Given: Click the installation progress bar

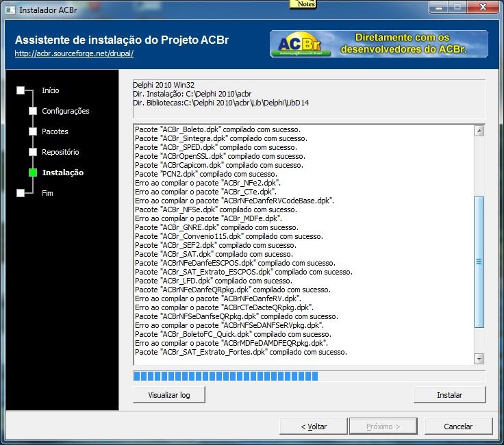Looking at the screenshot, I should (x=309, y=376).
